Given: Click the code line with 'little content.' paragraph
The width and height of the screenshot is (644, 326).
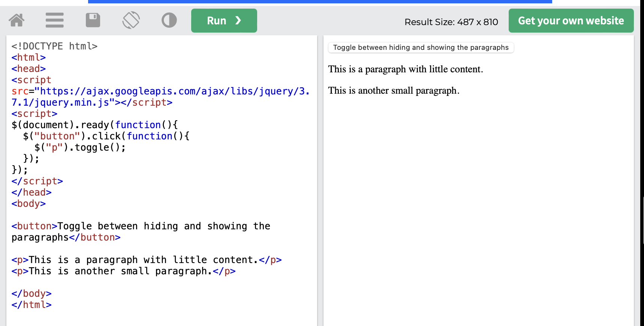Looking at the screenshot, I should [147, 260].
